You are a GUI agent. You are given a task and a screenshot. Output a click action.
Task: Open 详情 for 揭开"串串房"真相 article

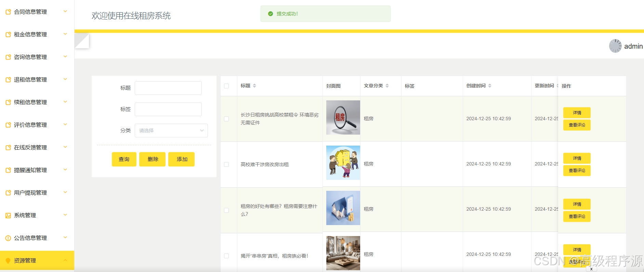tap(577, 250)
